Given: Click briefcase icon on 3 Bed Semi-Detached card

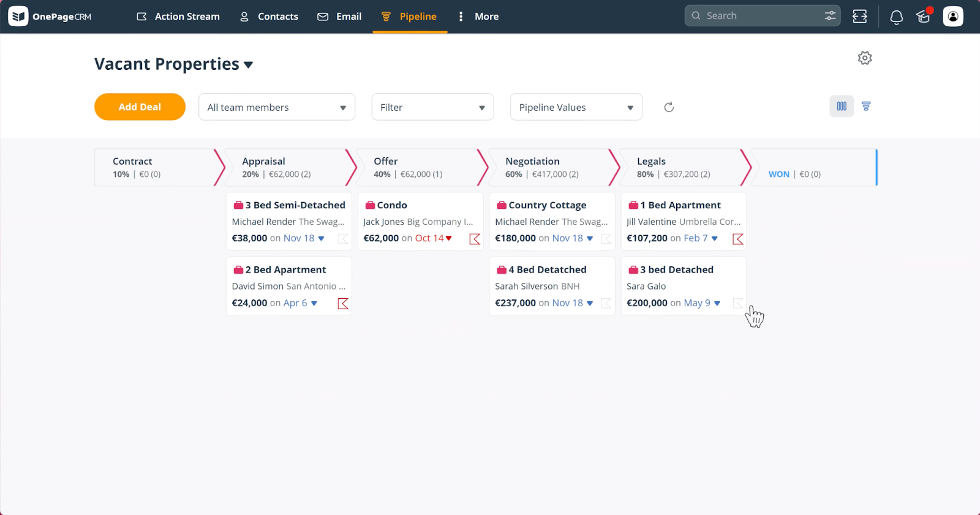Looking at the screenshot, I should 239,205.
